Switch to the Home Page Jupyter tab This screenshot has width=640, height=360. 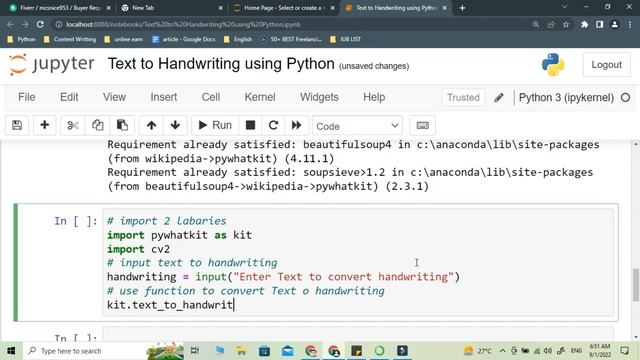coord(283,8)
